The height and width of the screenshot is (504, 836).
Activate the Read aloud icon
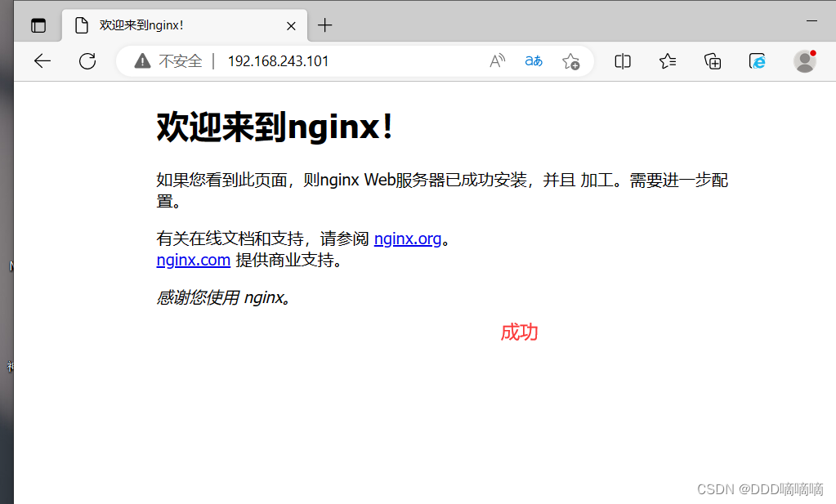[498, 61]
